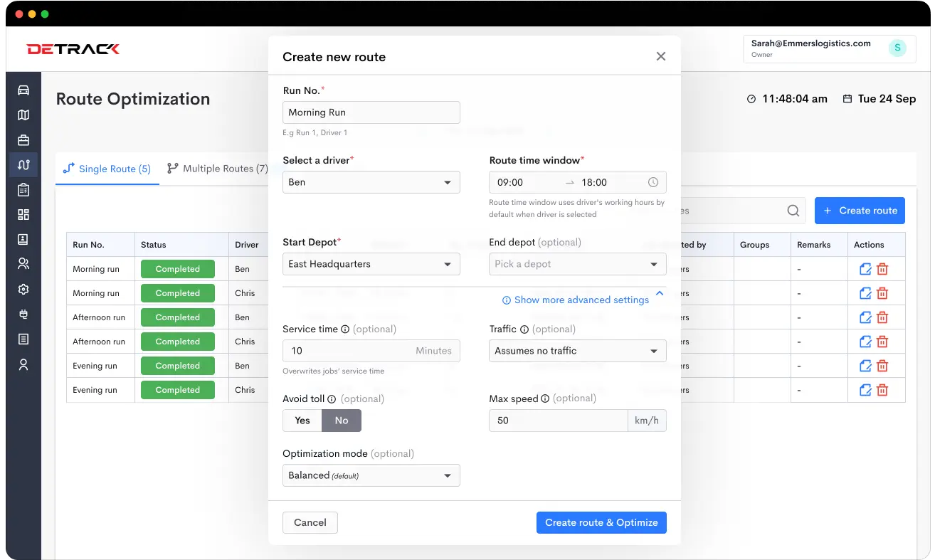This screenshot has width=935, height=560.
Task: Open the document list icon in sidebar
Action: [x=23, y=339]
